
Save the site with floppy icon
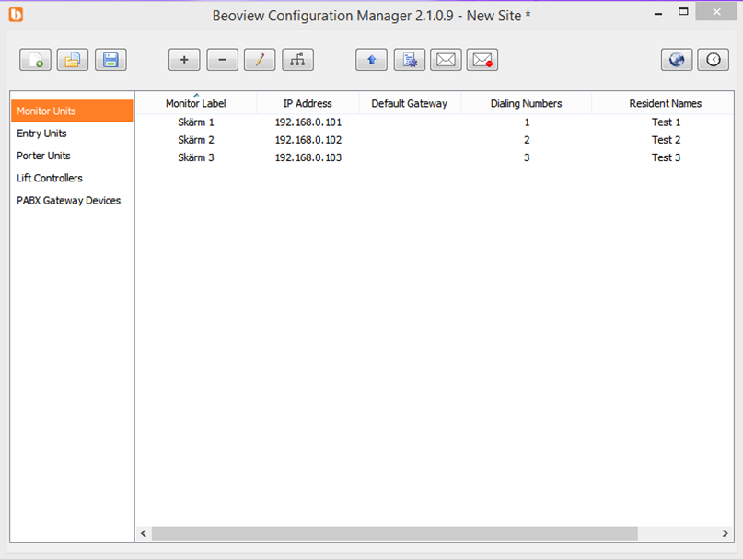110,60
